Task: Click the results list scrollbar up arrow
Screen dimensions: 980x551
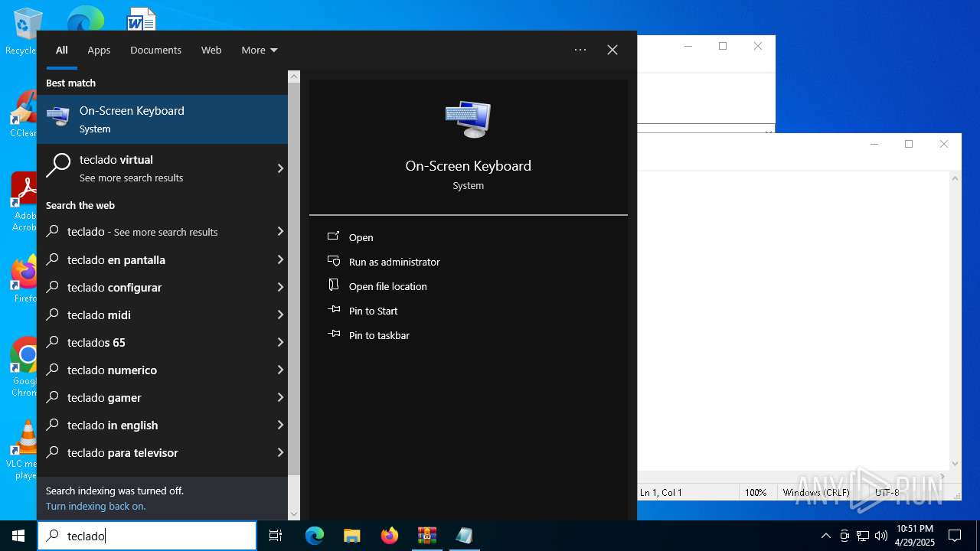Action: (x=294, y=77)
